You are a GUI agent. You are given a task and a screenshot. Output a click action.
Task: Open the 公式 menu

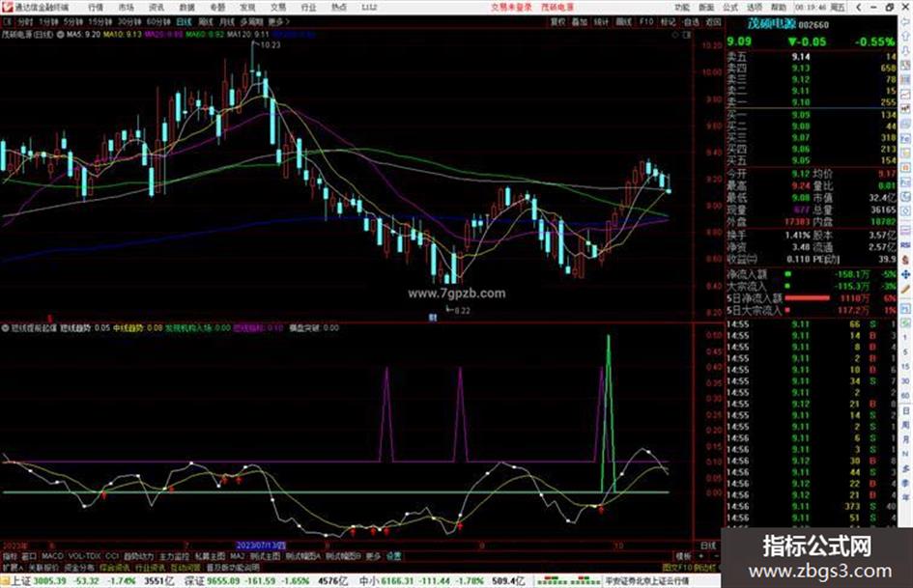point(730,7)
